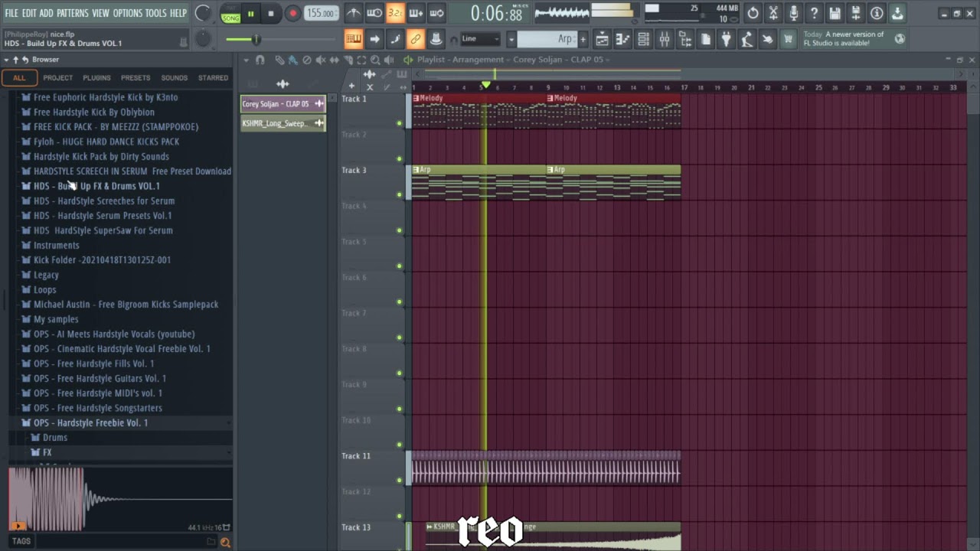
Task: Select the paint brush tool in playlist
Action: tap(292, 60)
